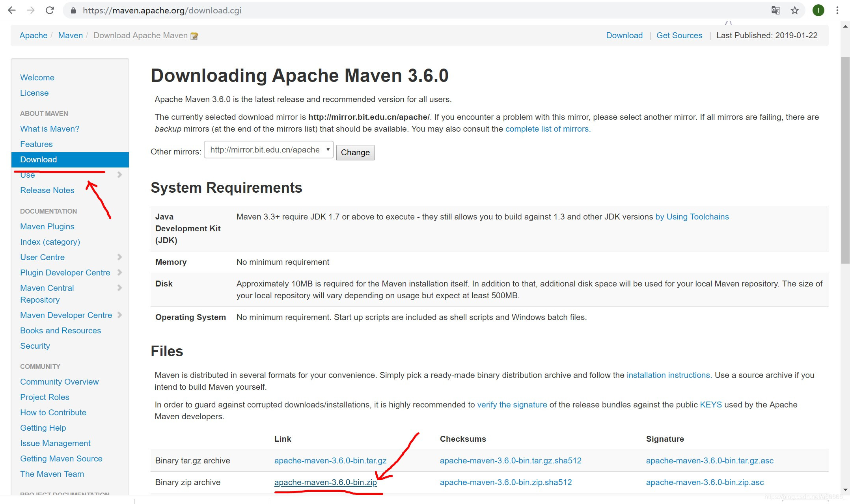Screen dimensions: 850x504
Task: Click the browser back arrow
Action: click(x=12, y=10)
